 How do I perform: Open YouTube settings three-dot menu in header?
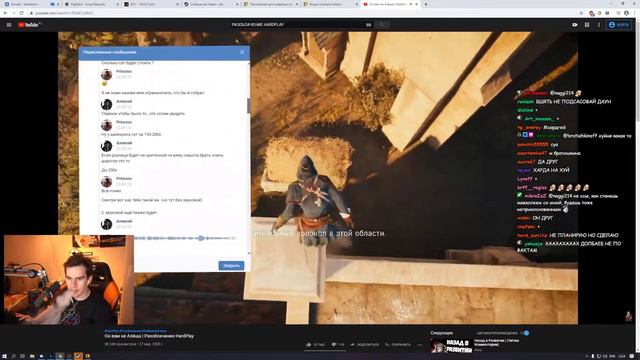(x=599, y=25)
